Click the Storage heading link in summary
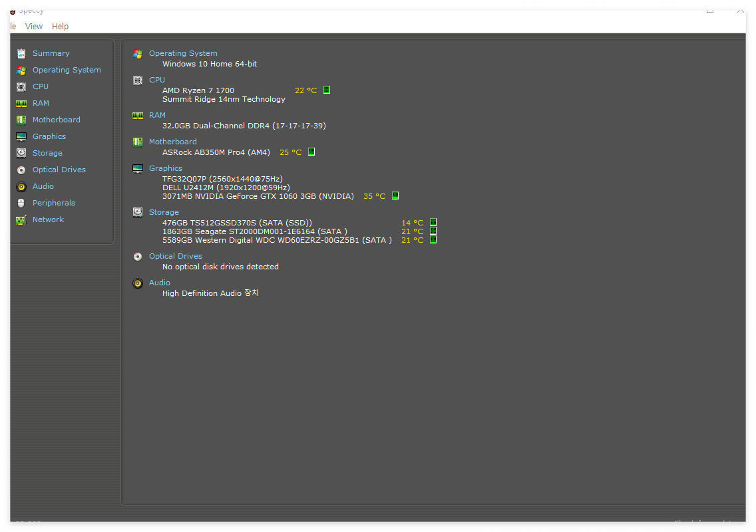756x532 pixels. 164,212
